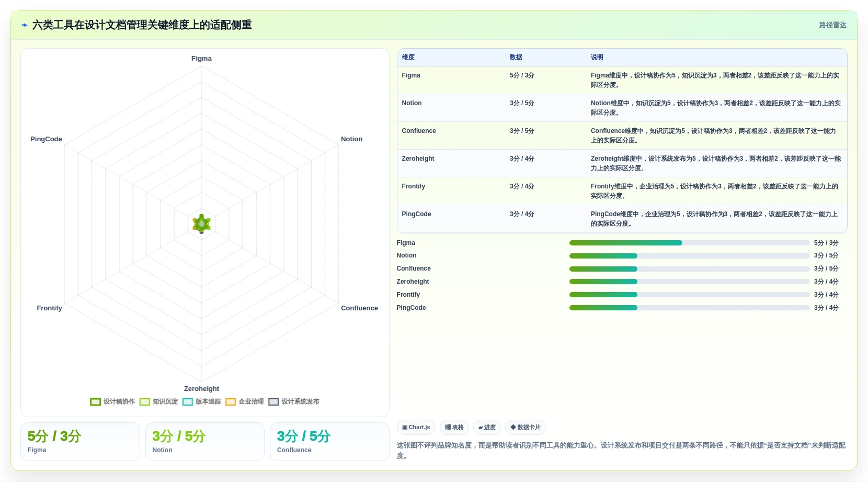Toggle the 知识沉淀 legend swatch

point(145,402)
